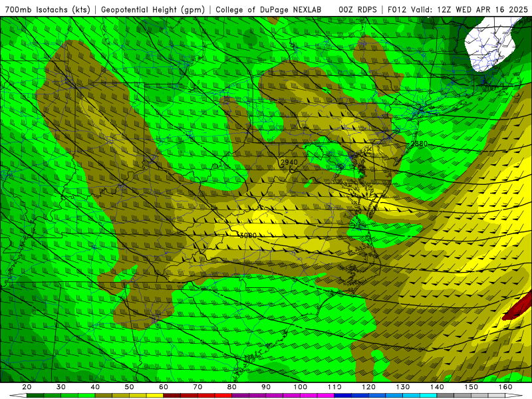
Task: Click the 3000 height contour label
Action: point(248,235)
